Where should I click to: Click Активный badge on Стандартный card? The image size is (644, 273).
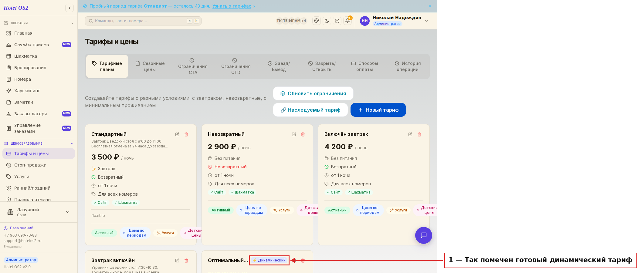tap(104, 233)
